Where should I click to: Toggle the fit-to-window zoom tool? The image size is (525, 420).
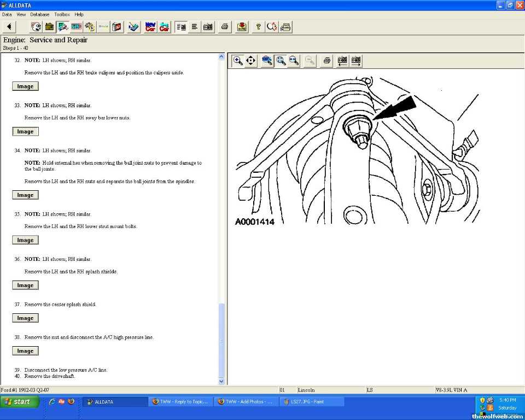[x=281, y=61]
